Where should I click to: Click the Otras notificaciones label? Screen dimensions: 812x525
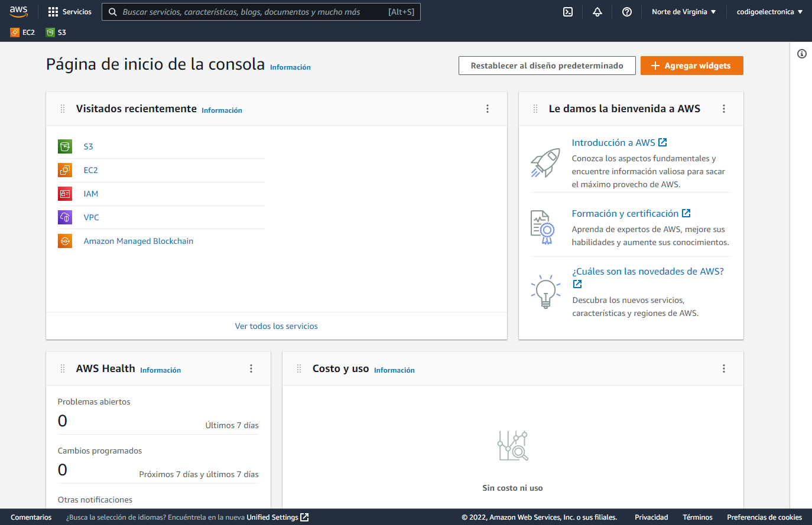click(95, 500)
